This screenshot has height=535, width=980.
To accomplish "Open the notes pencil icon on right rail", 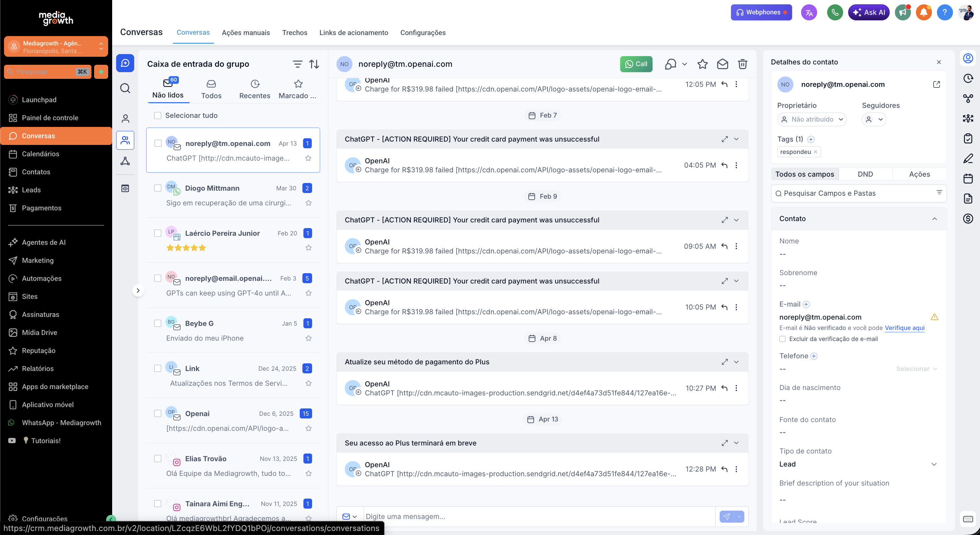I will point(968,158).
